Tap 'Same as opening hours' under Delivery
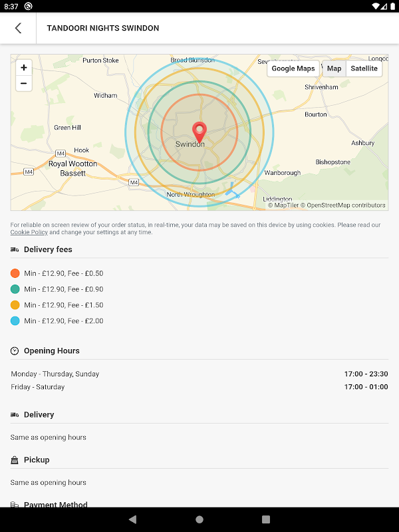The width and height of the screenshot is (399, 532). 48,438
